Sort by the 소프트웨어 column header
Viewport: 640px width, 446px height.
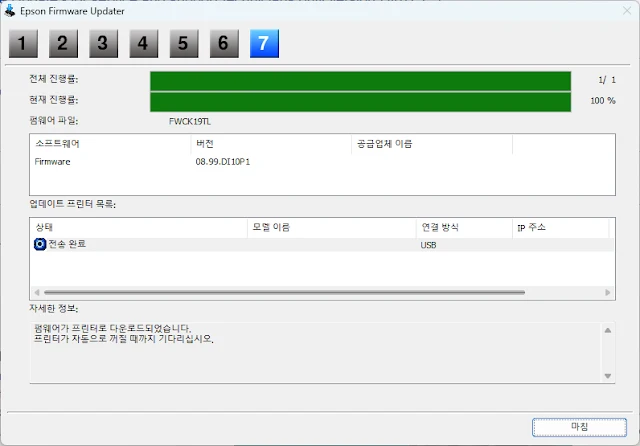pos(110,144)
